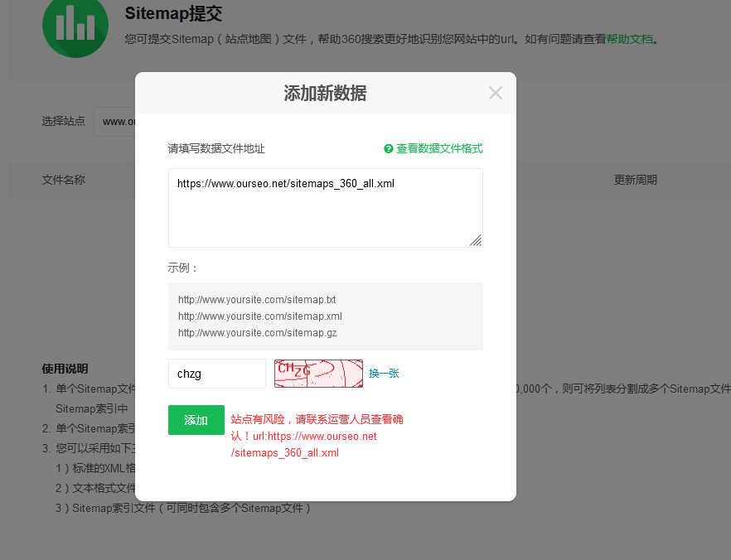Select the example sitemap.xml URL line

[x=260, y=316]
